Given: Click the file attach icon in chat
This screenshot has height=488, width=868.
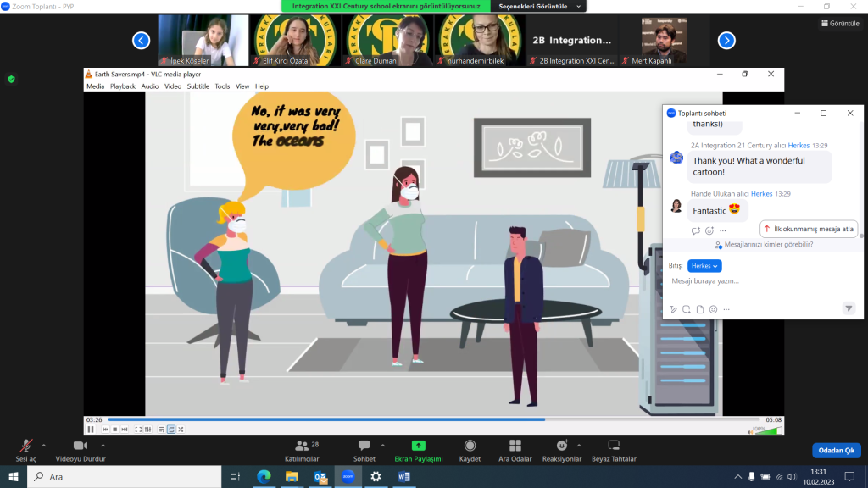Looking at the screenshot, I should 700,309.
